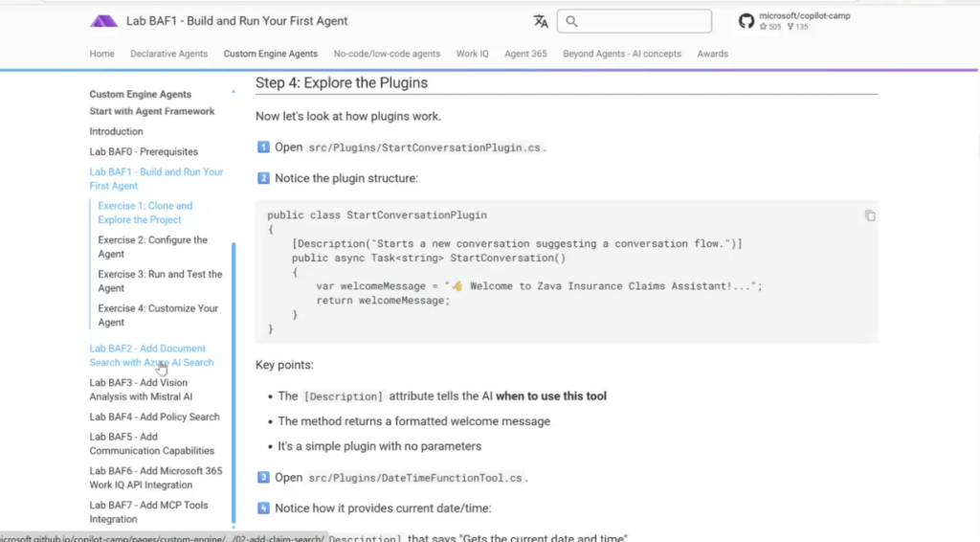Click the Copilot Camp purple logo

(x=103, y=21)
